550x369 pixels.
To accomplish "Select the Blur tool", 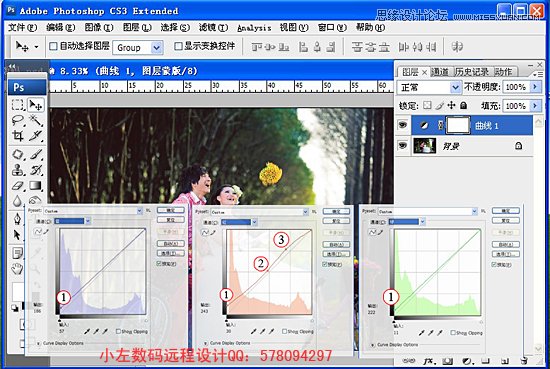I will pyautogui.click(x=18, y=201).
